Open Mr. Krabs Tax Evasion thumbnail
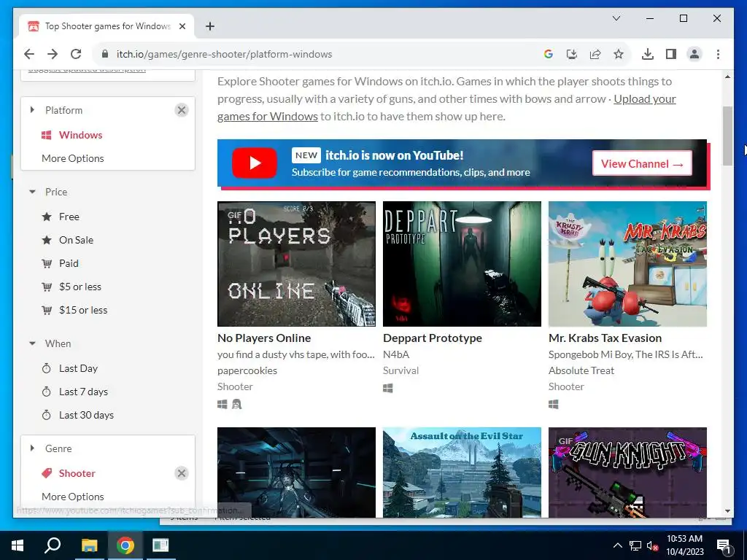 coord(627,264)
